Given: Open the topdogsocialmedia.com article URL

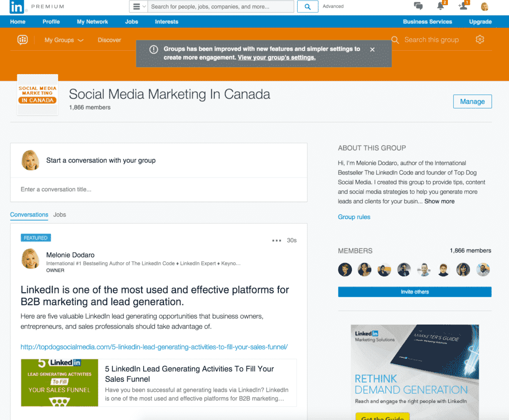Looking at the screenshot, I should (x=154, y=347).
